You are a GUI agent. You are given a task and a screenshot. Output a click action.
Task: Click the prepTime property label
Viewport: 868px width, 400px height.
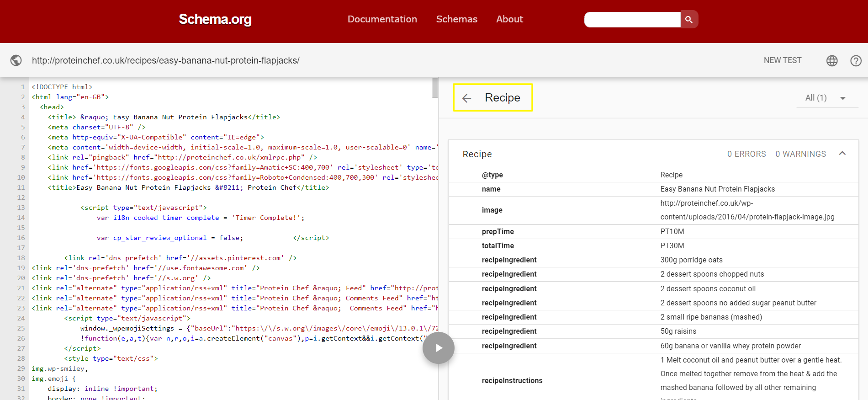pos(498,232)
